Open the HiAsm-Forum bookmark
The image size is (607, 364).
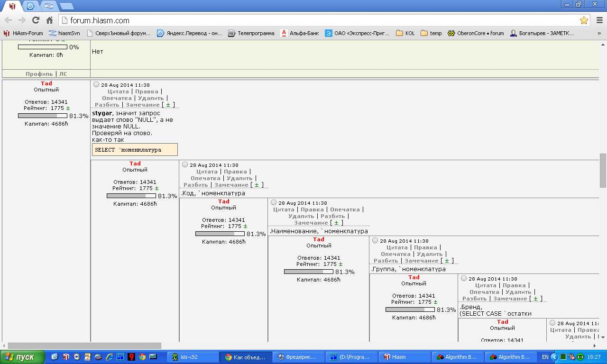[x=23, y=33]
